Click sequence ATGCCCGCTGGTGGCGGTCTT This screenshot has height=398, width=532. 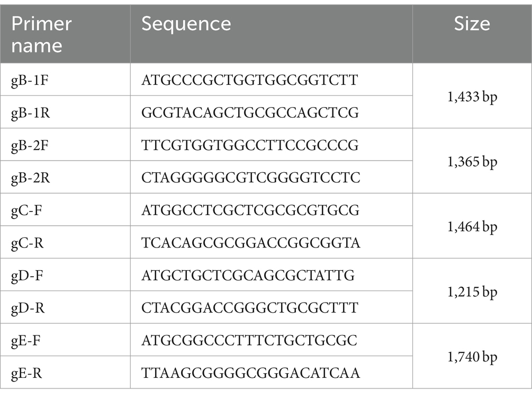[249, 80]
